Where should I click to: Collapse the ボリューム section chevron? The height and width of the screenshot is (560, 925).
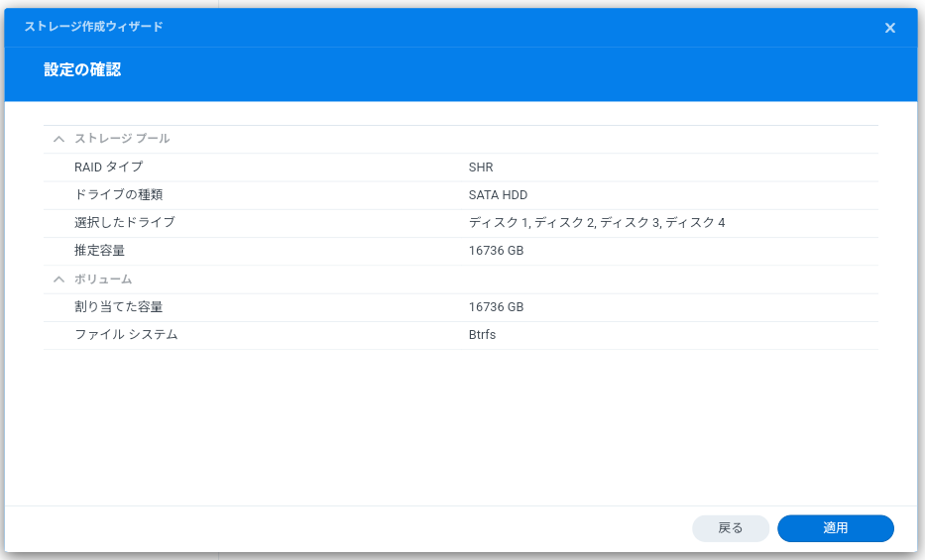point(59,280)
